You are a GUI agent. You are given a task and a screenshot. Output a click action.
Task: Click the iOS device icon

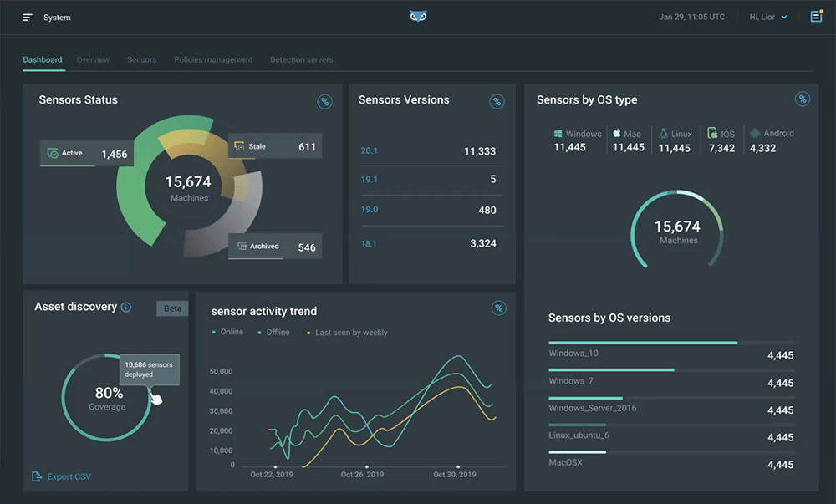712,133
